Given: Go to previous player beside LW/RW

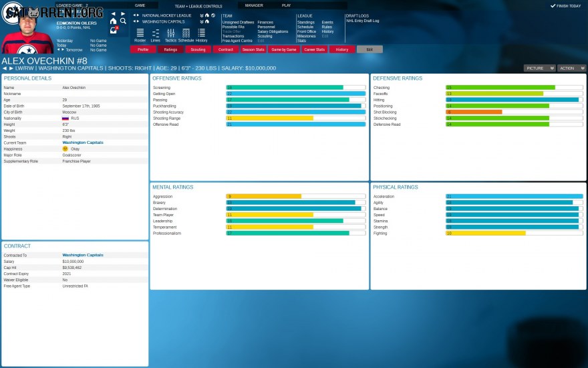Looking at the screenshot, I should (5, 68).
